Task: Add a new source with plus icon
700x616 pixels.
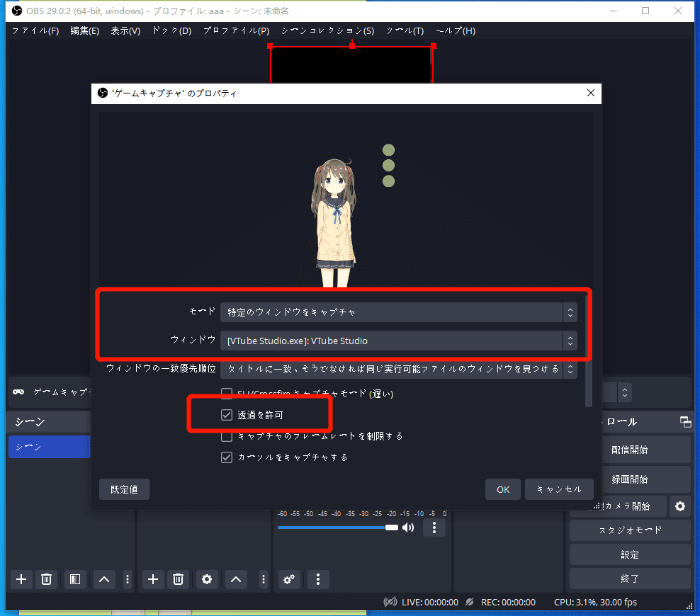Action: pos(153,579)
